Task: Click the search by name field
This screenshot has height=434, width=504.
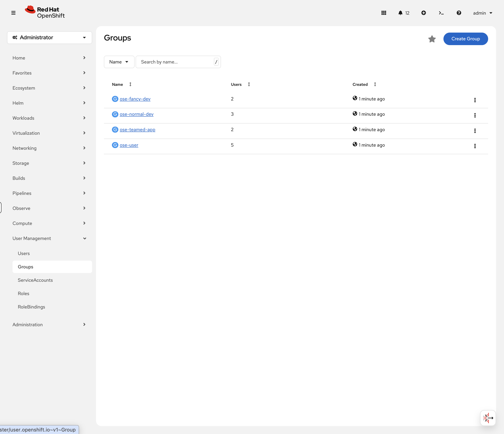Action: (x=175, y=62)
